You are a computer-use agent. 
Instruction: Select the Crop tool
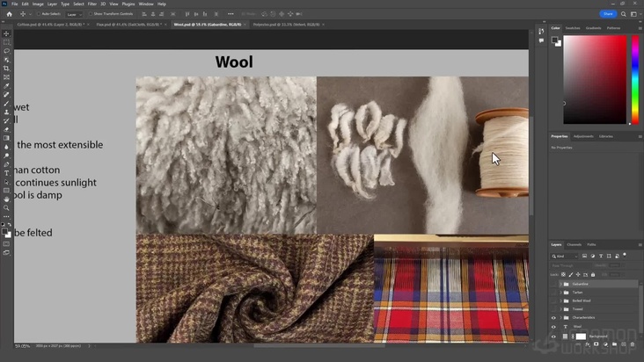point(7,69)
